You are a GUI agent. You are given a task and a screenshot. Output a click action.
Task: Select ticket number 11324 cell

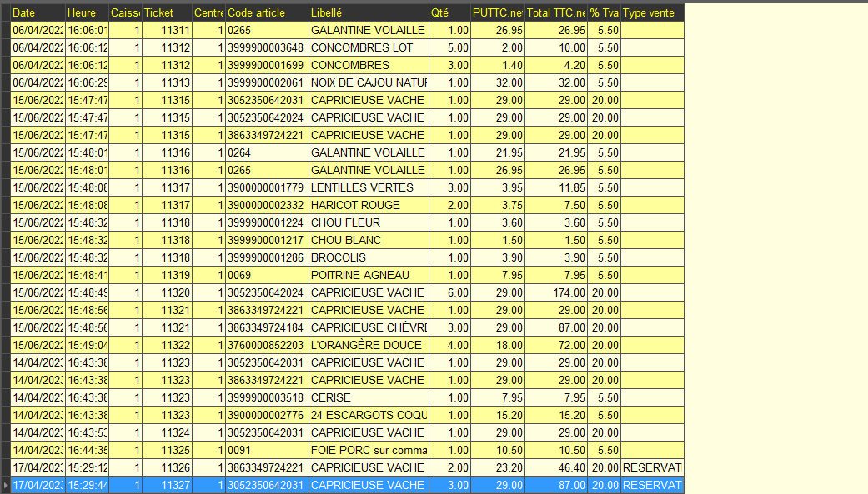point(167,432)
